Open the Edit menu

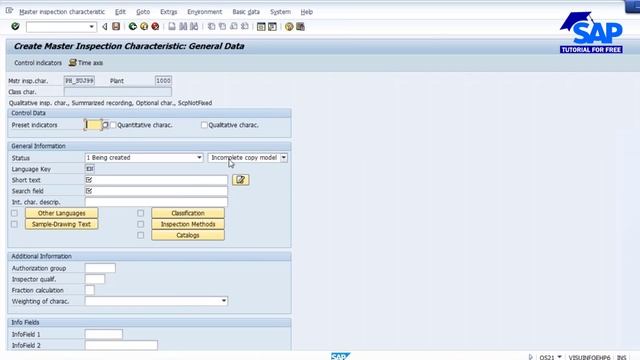120,12
